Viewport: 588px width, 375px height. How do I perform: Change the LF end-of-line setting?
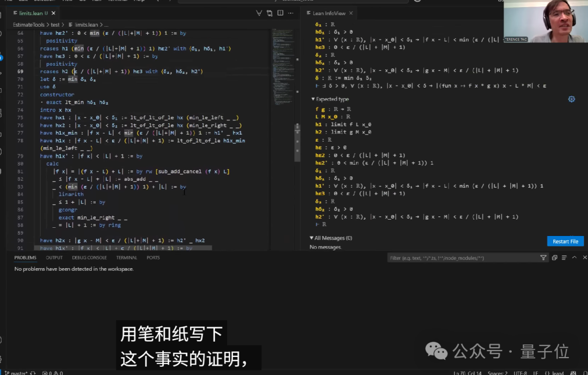pyautogui.click(x=536, y=373)
